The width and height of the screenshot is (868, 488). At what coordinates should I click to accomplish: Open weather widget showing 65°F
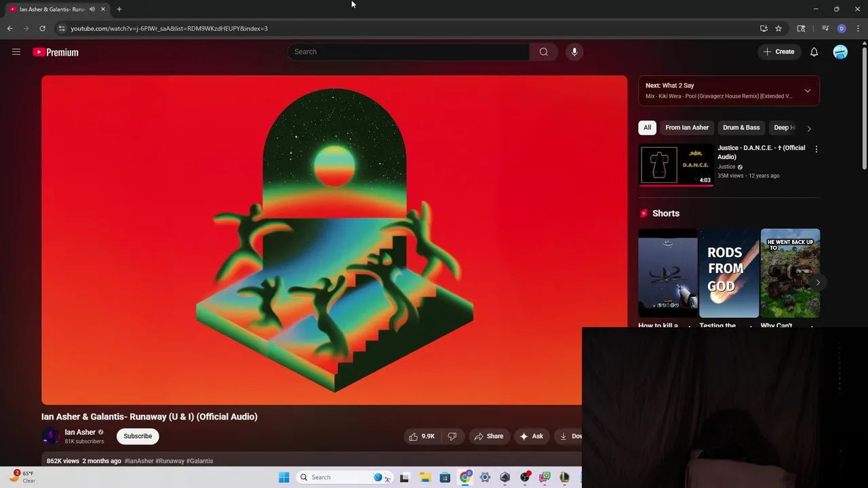point(22,477)
